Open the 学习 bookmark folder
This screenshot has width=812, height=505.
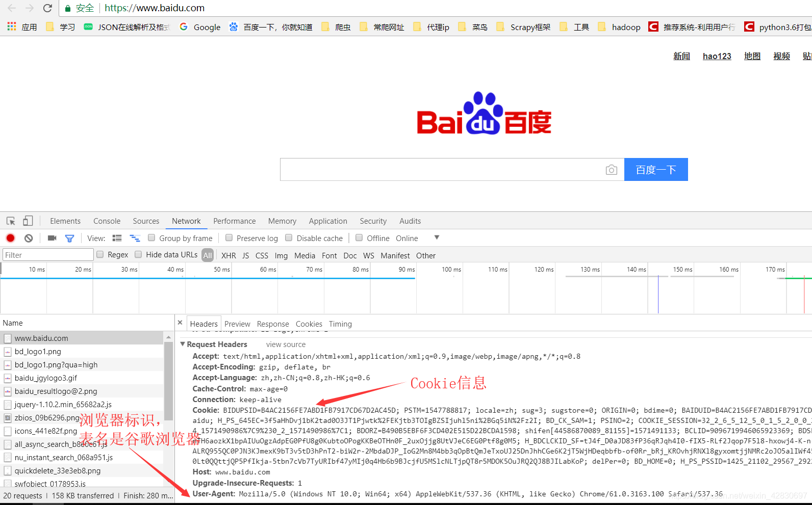pyautogui.click(x=60, y=27)
